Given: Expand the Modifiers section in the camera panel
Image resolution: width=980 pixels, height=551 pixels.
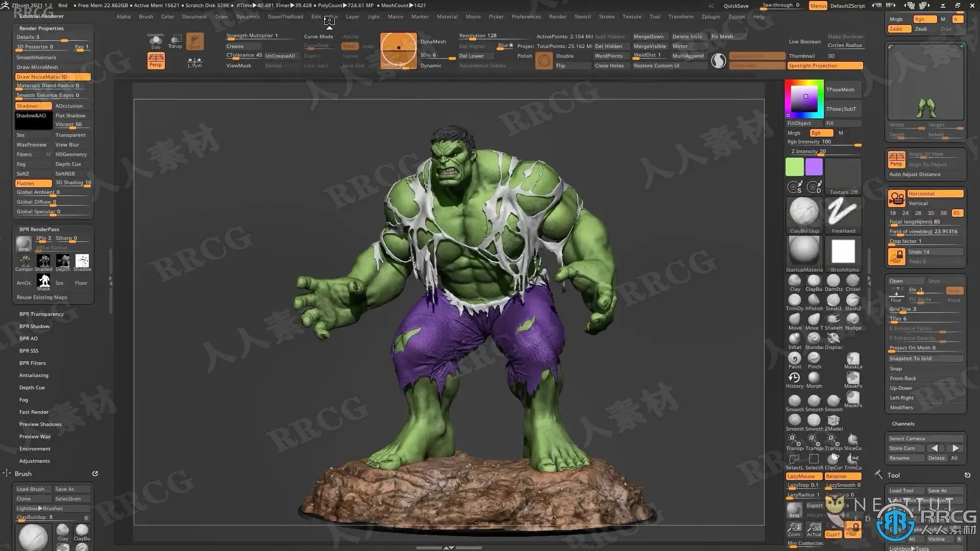Looking at the screenshot, I should point(901,408).
